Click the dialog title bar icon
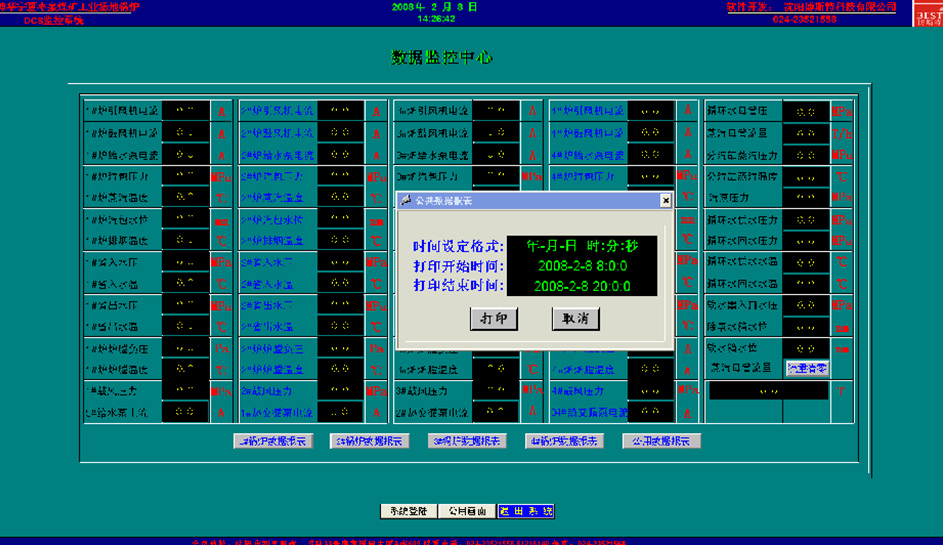The image size is (943, 545). (406, 201)
